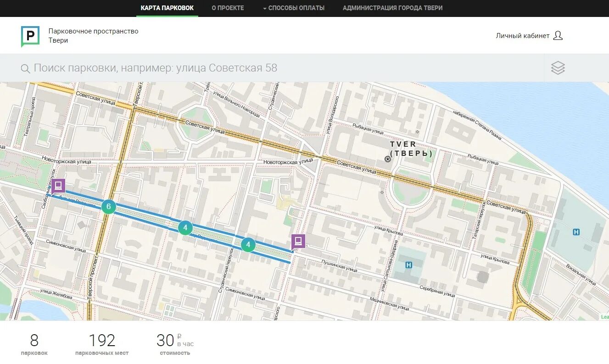
Task: Open the map layers icon
Action: pyautogui.click(x=558, y=68)
